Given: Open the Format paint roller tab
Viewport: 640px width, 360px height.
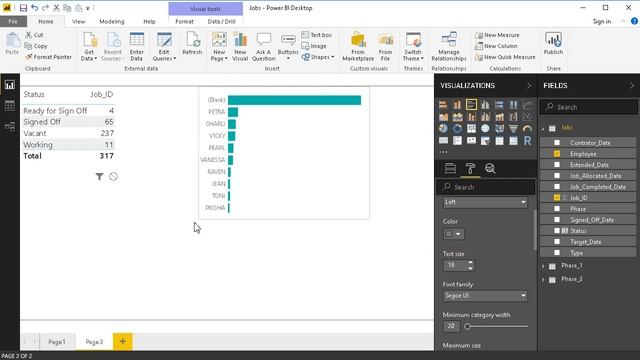Looking at the screenshot, I should click(470, 168).
